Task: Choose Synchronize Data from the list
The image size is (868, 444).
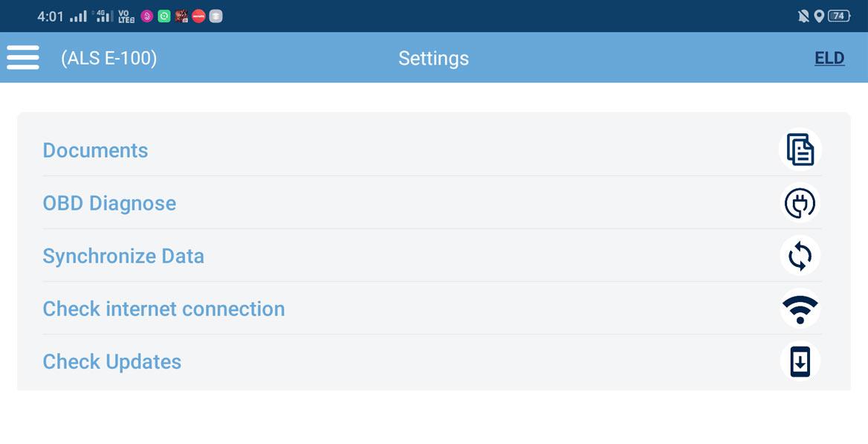Action: pos(123,256)
